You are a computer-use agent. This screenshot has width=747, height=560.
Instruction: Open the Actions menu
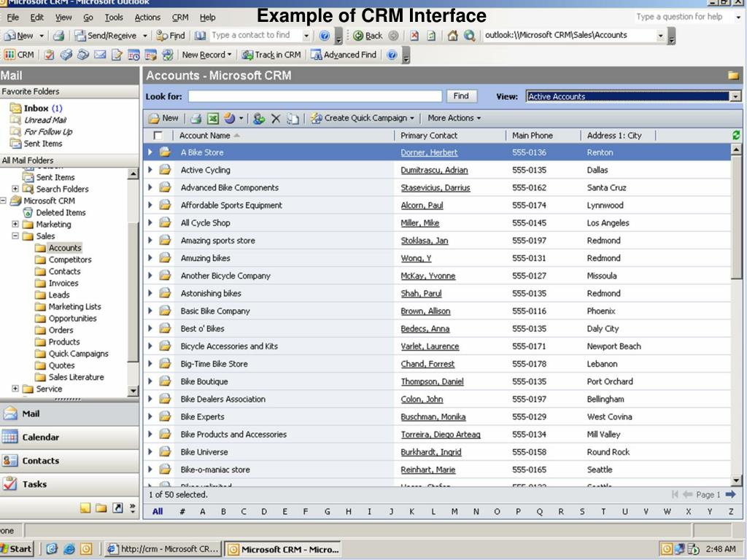(147, 17)
